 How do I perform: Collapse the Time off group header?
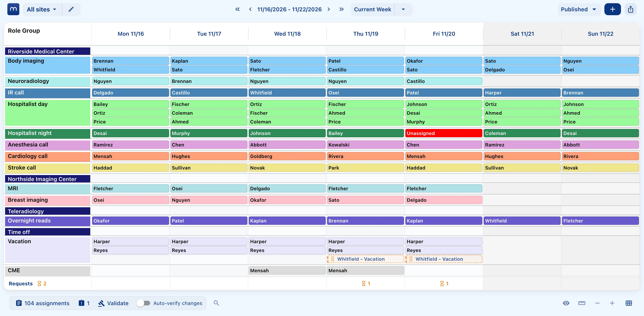(x=47, y=232)
